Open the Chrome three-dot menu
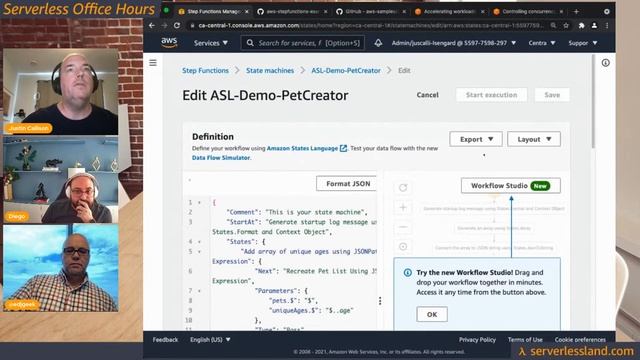 (x=607, y=25)
